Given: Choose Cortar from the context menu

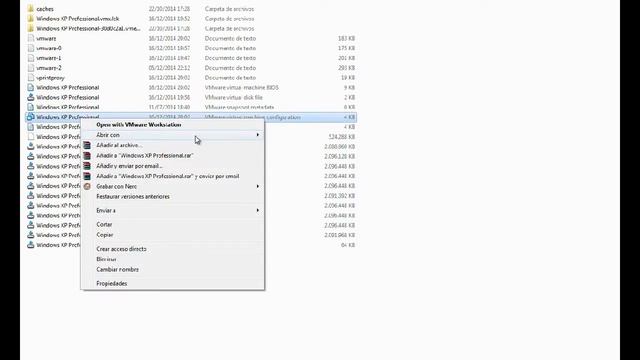Looking at the screenshot, I should 104,224.
